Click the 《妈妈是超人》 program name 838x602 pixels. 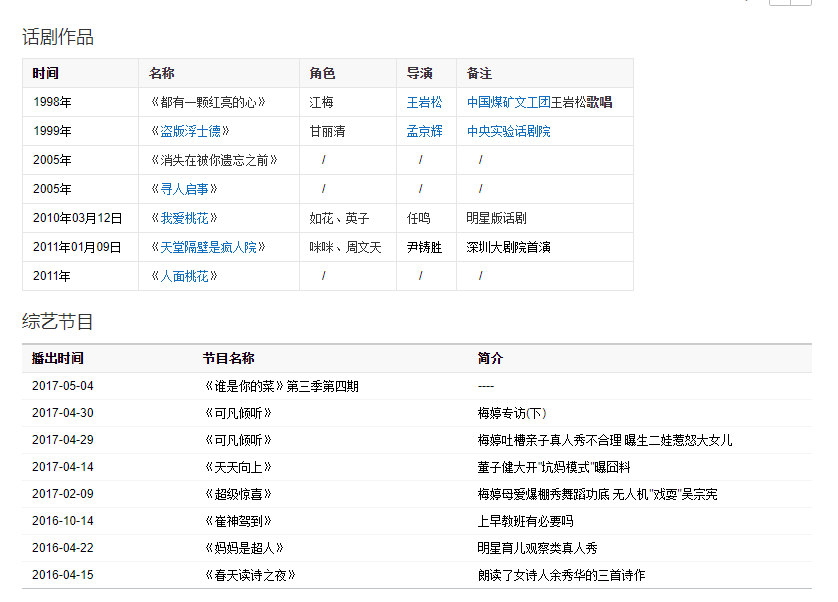[x=244, y=548]
